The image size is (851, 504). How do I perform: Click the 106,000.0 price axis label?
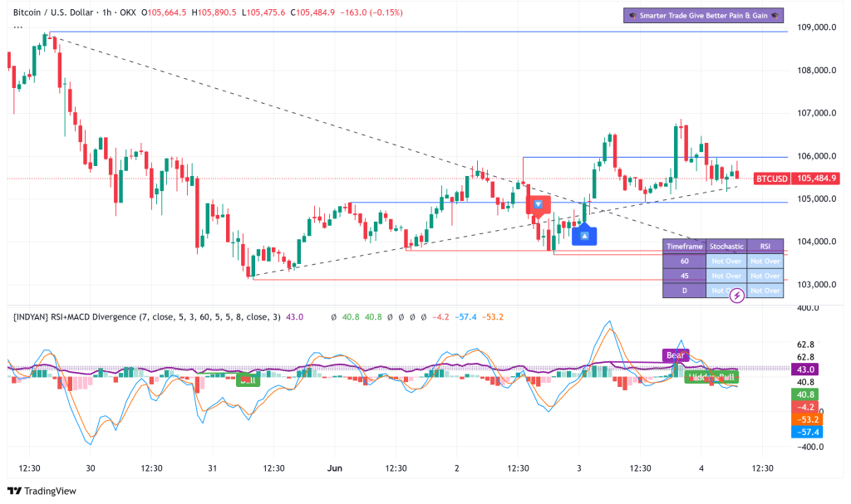coord(816,156)
